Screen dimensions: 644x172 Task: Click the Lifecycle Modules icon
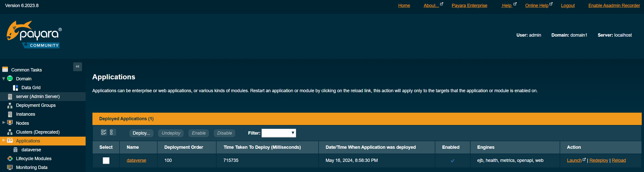[x=10, y=159]
